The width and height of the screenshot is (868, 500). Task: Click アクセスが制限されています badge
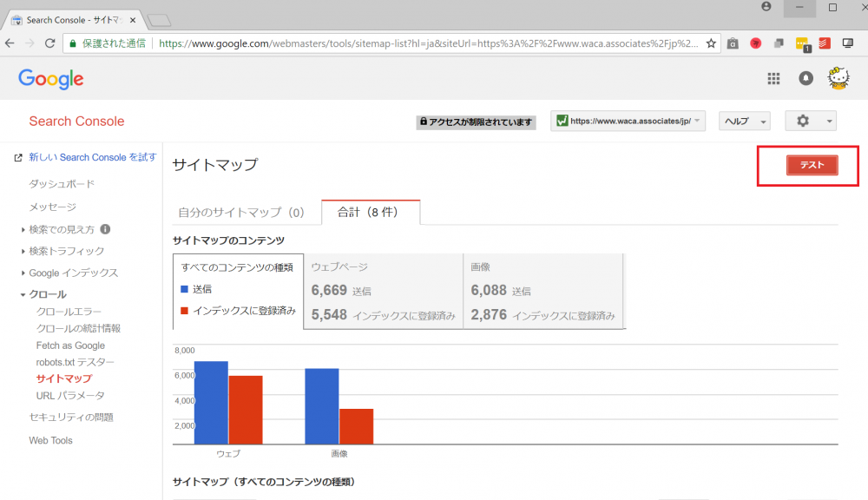point(476,122)
